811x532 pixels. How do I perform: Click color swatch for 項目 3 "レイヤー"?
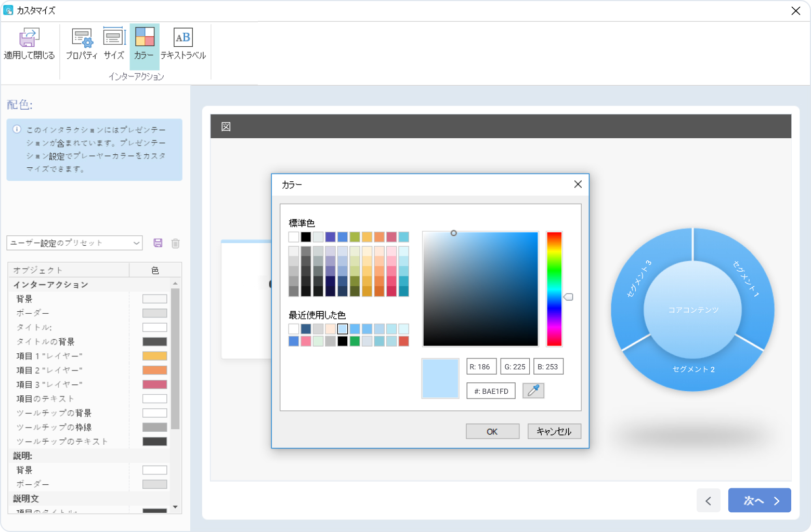pyautogui.click(x=155, y=384)
